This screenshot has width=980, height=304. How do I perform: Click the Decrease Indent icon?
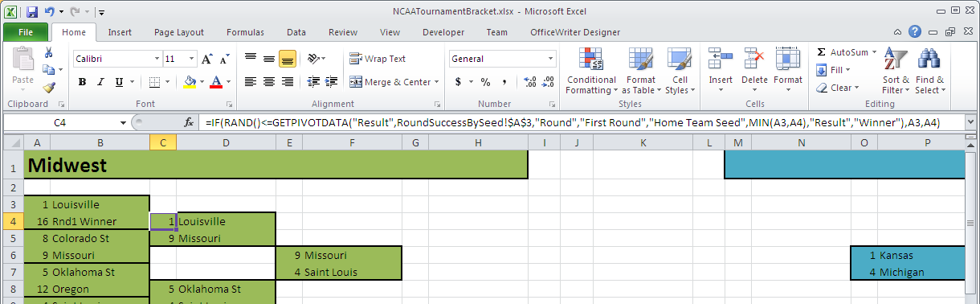point(312,81)
